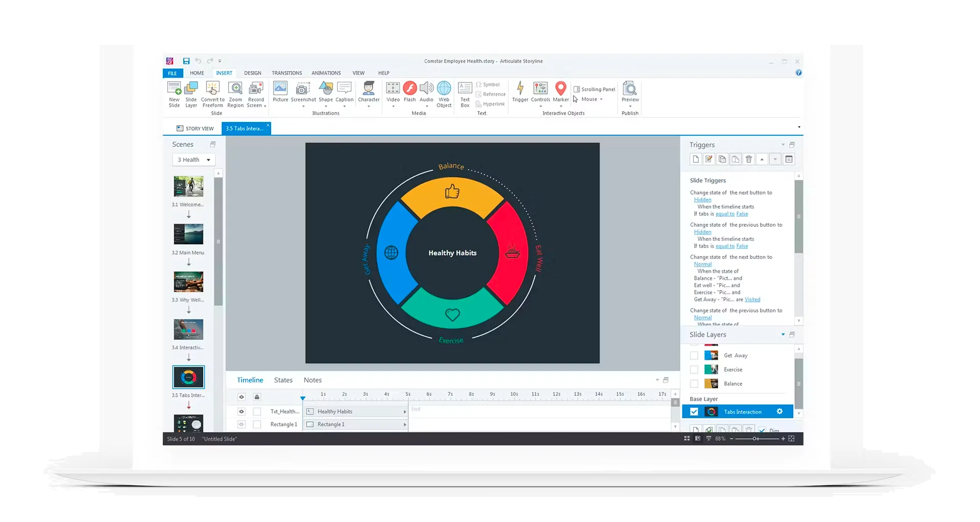The height and width of the screenshot is (522, 980).
Task: Insert a Flash file
Action: click(x=410, y=92)
